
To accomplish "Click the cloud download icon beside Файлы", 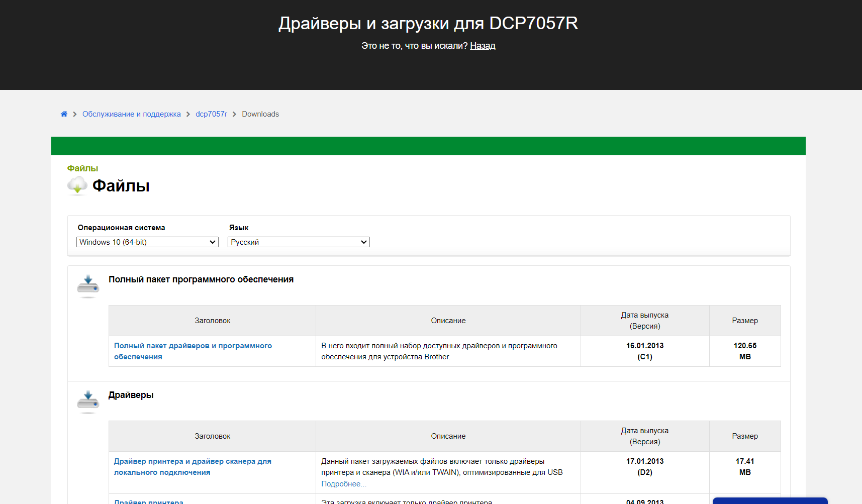I will pyautogui.click(x=77, y=185).
